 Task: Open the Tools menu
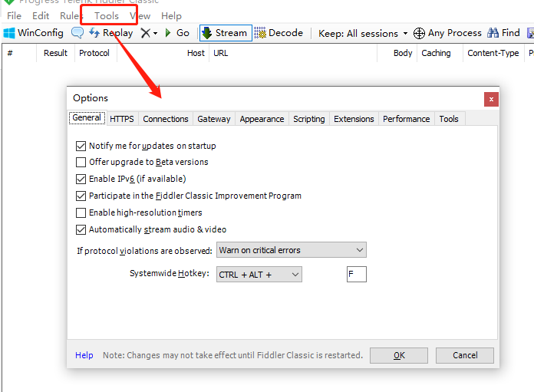click(x=107, y=16)
